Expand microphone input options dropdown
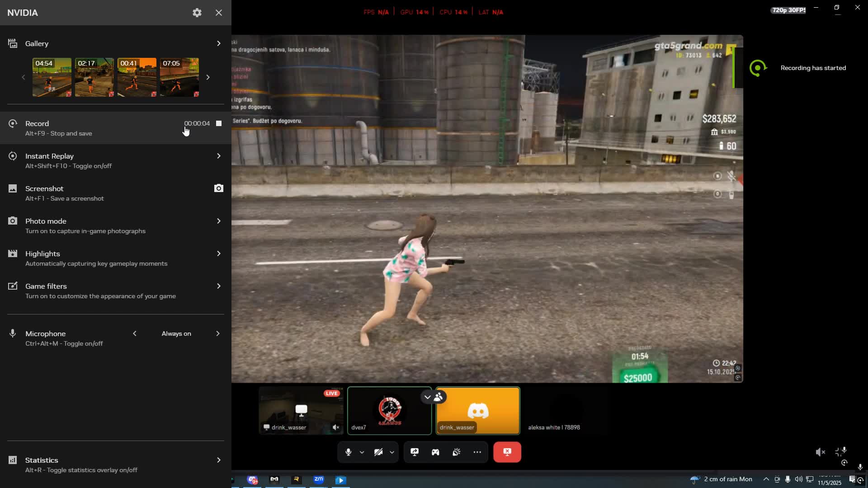 pyautogui.click(x=362, y=452)
